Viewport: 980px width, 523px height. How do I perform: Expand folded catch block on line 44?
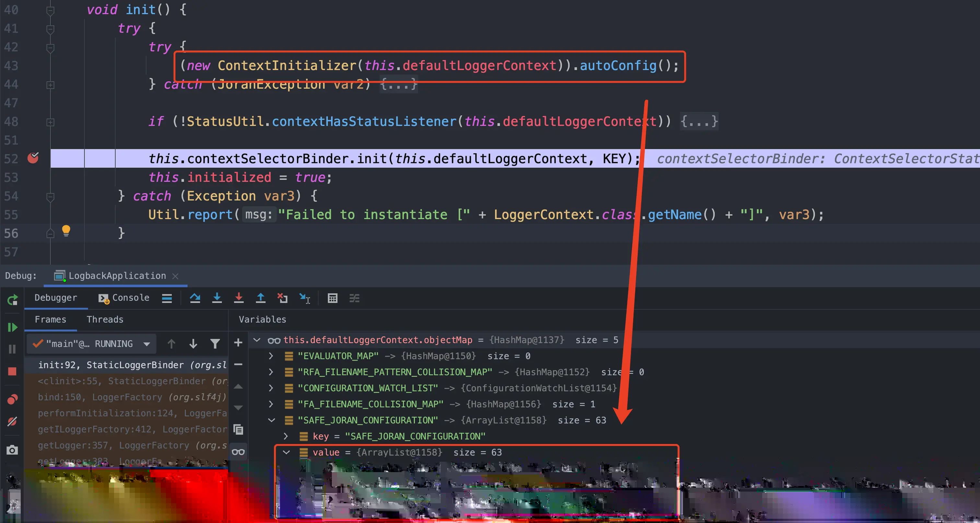click(x=50, y=85)
